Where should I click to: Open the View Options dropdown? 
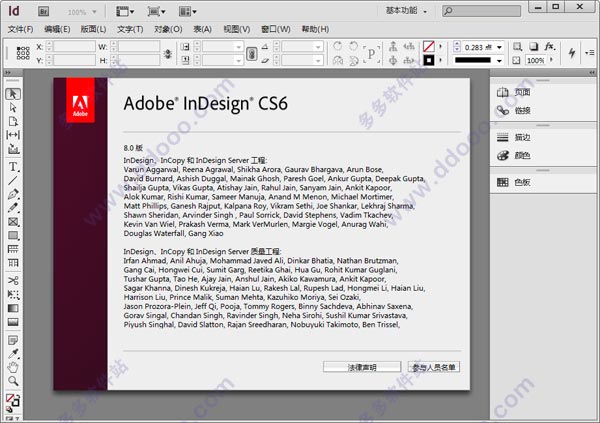tap(125, 11)
